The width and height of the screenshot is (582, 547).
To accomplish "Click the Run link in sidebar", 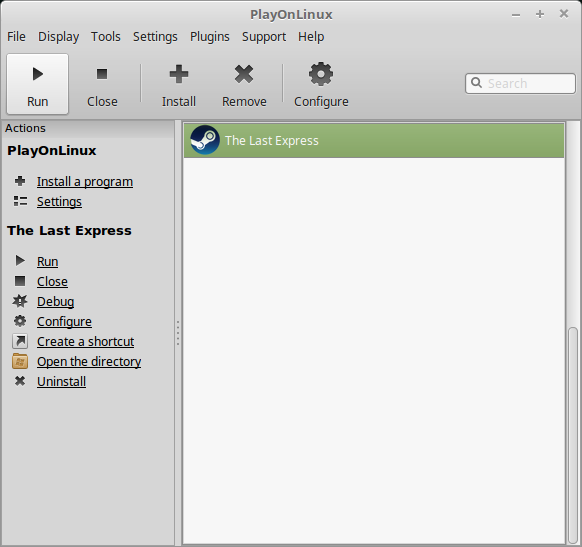I will (x=47, y=262).
